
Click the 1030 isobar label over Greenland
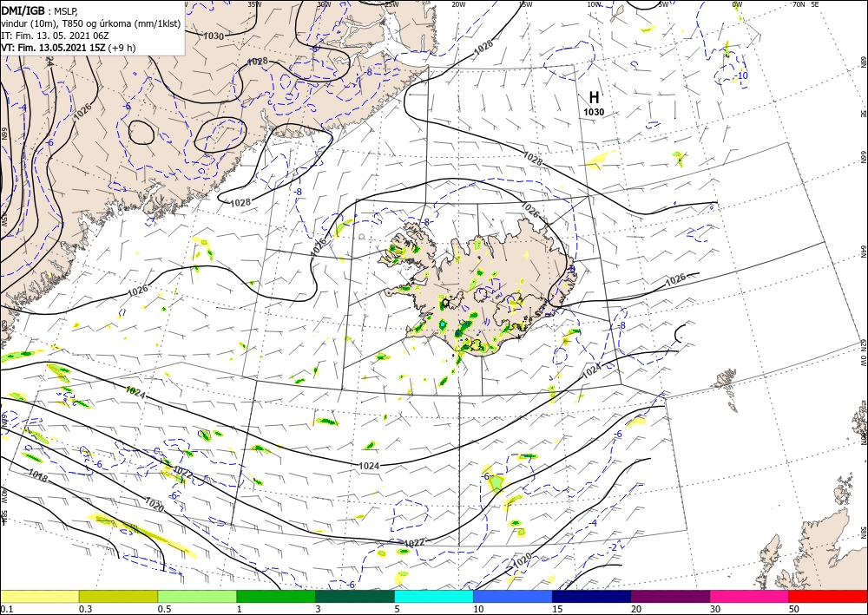pos(214,36)
